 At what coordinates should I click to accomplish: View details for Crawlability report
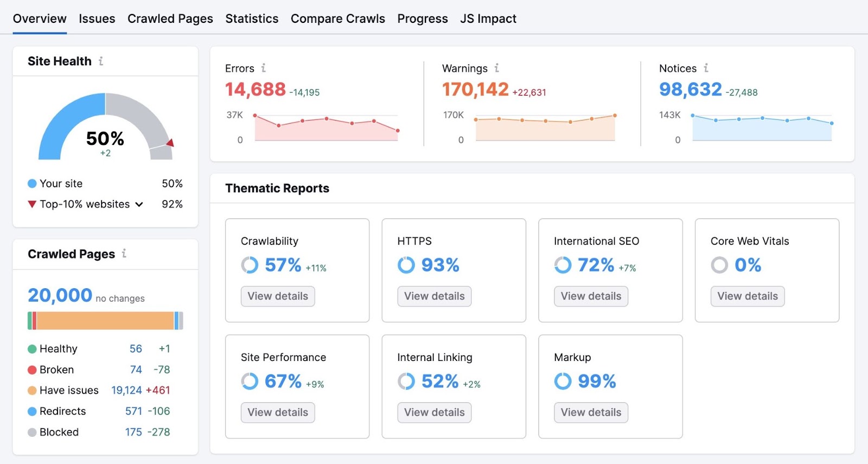coord(278,296)
